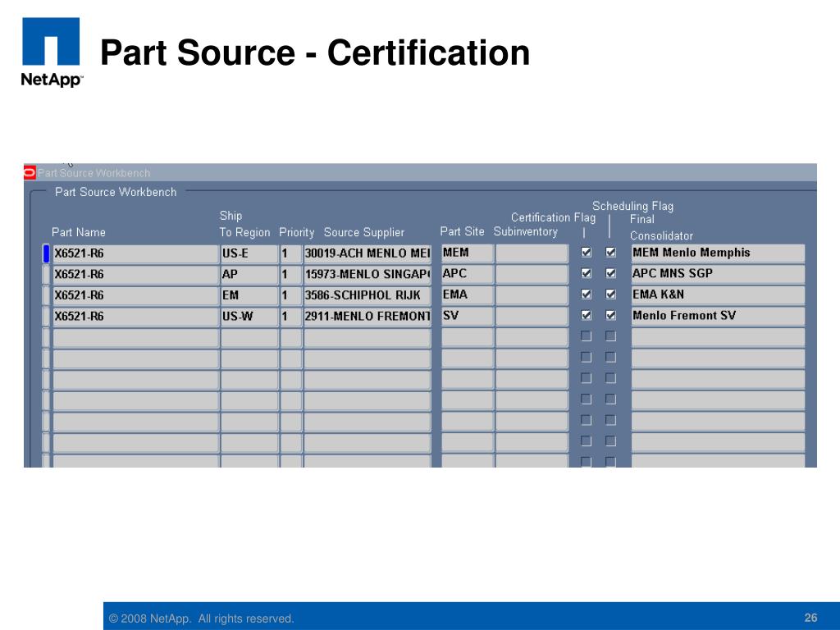The width and height of the screenshot is (840, 630).
Task: Click the Priority column header
Action: (296, 232)
